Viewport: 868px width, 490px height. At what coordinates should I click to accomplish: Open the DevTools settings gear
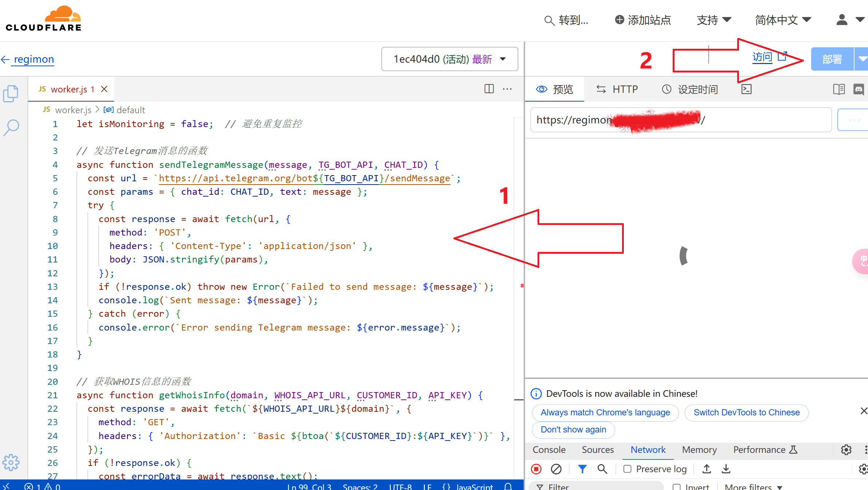846,450
